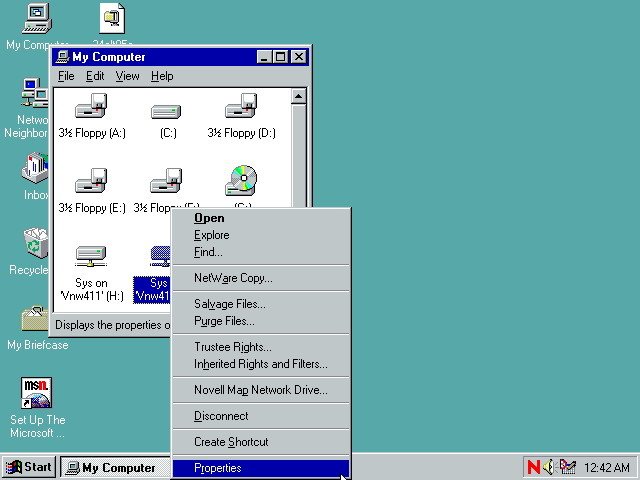Choose Open from the context menu
Image resolution: width=640 pixels, height=480 pixels.
(261, 218)
